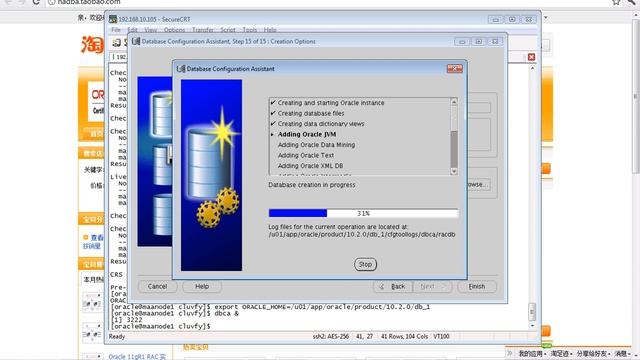The image size is (640, 360).
Task: Go Back in the DBCA wizard
Action: [393, 287]
